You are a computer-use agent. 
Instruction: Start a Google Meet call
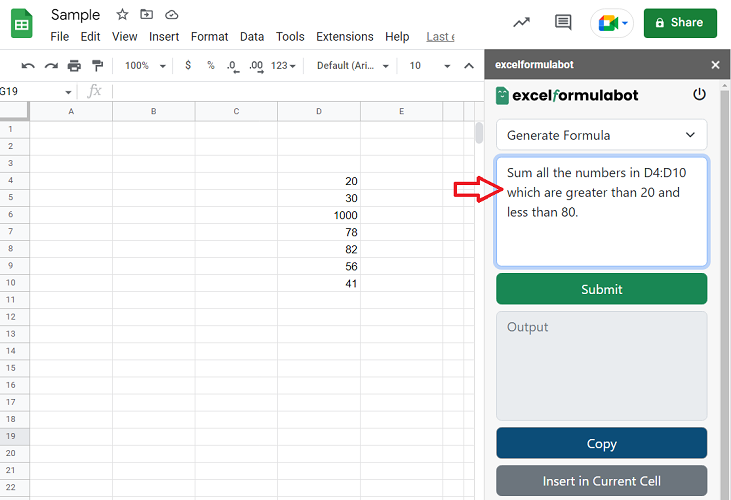608,23
